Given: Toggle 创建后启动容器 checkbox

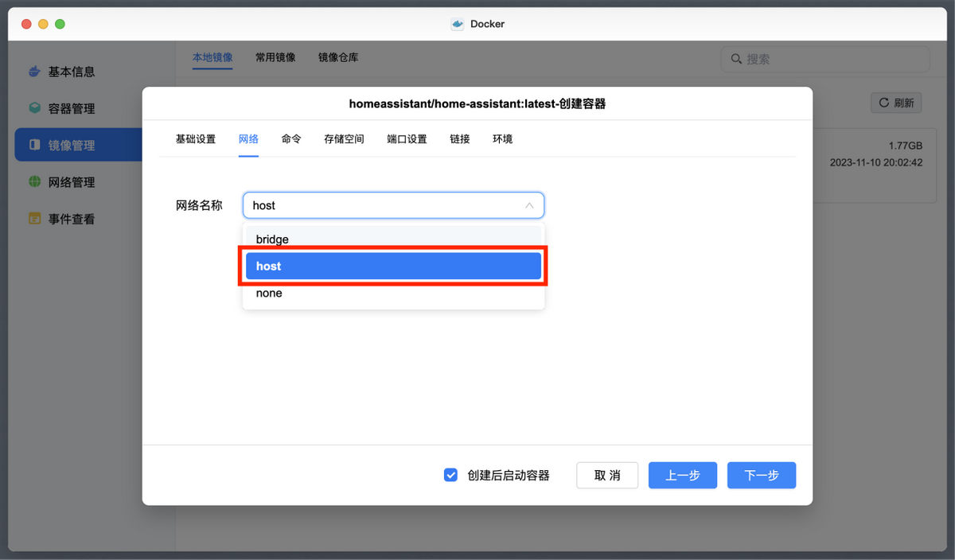Looking at the screenshot, I should 450,475.
